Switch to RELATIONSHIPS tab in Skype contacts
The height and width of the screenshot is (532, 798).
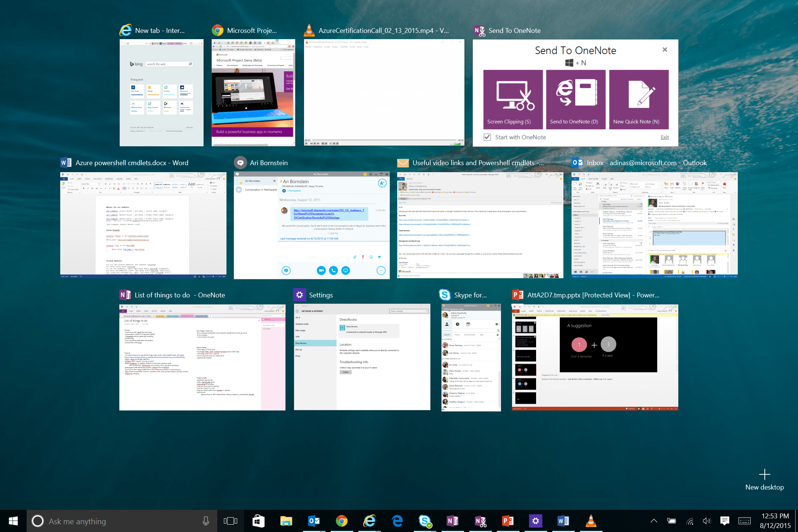pos(470,335)
